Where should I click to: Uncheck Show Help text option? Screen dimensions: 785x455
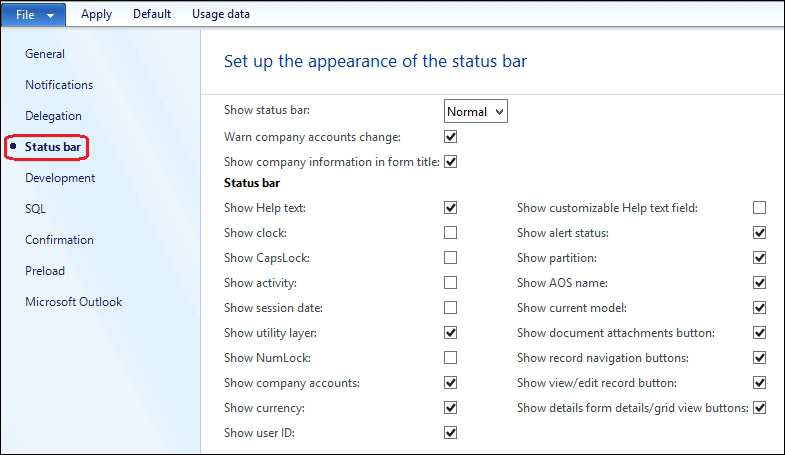(451, 208)
